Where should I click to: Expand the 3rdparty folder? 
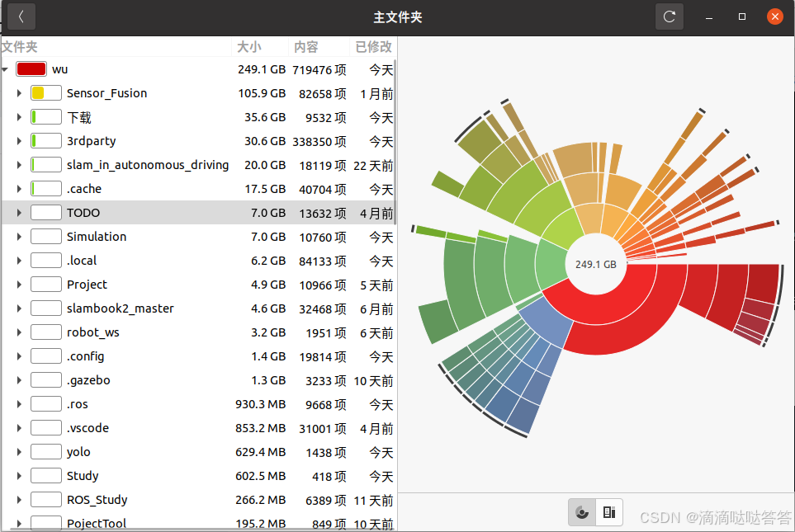tap(19, 141)
